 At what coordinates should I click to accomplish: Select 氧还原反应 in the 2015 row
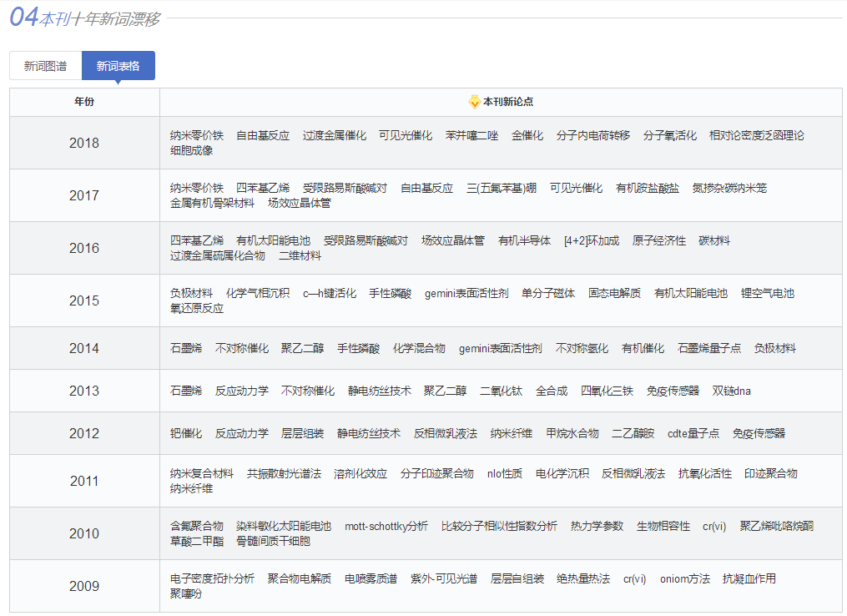point(196,308)
